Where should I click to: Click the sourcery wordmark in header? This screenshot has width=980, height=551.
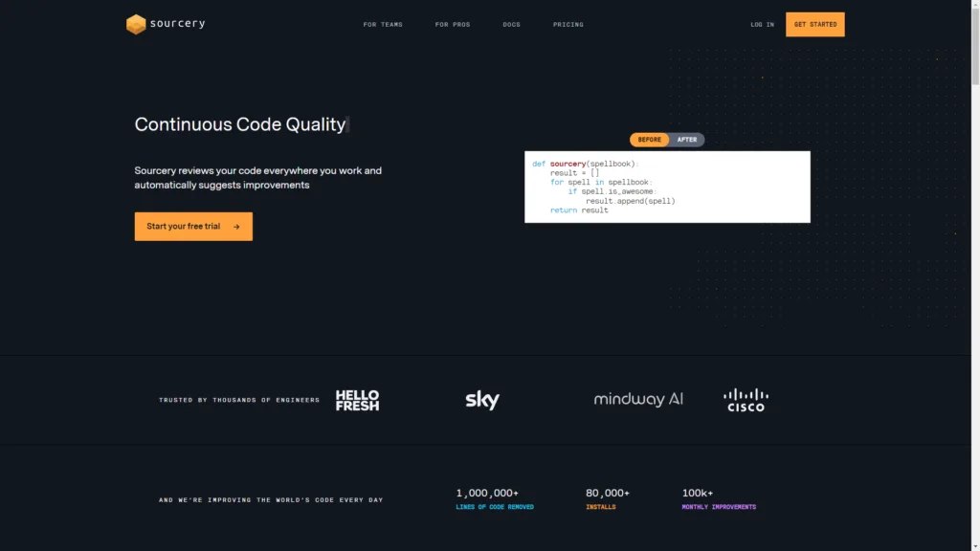pyautogui.click(x=177, y=23)
